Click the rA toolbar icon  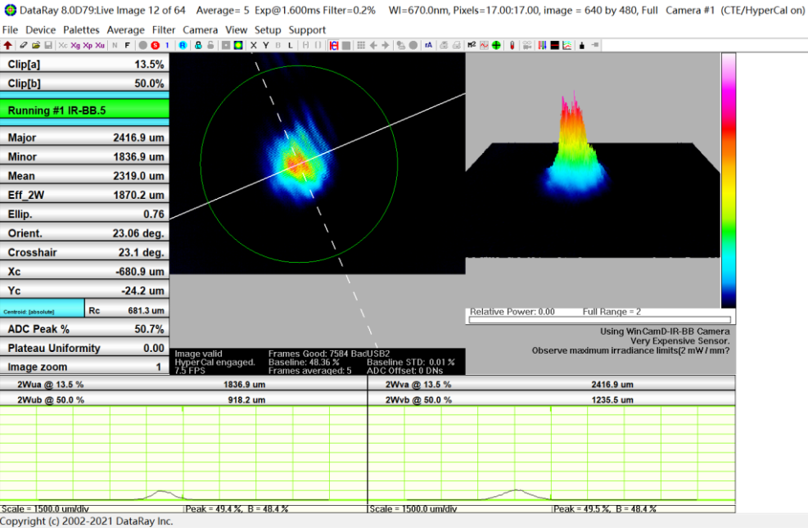(428, 45)
